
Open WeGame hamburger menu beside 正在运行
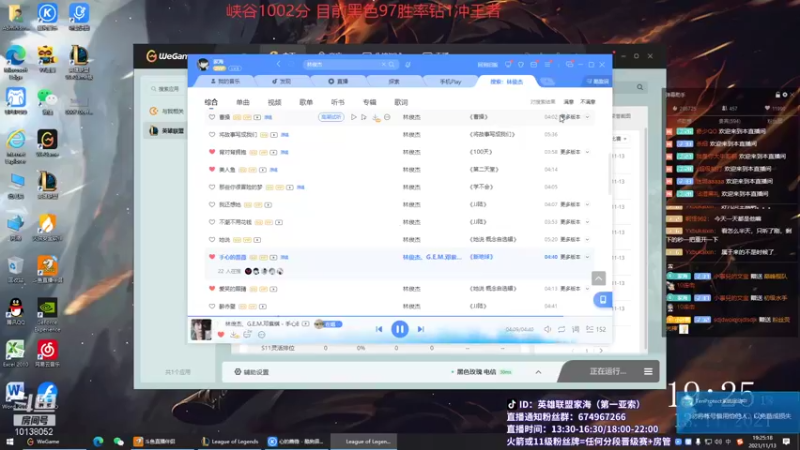point(648,371)
